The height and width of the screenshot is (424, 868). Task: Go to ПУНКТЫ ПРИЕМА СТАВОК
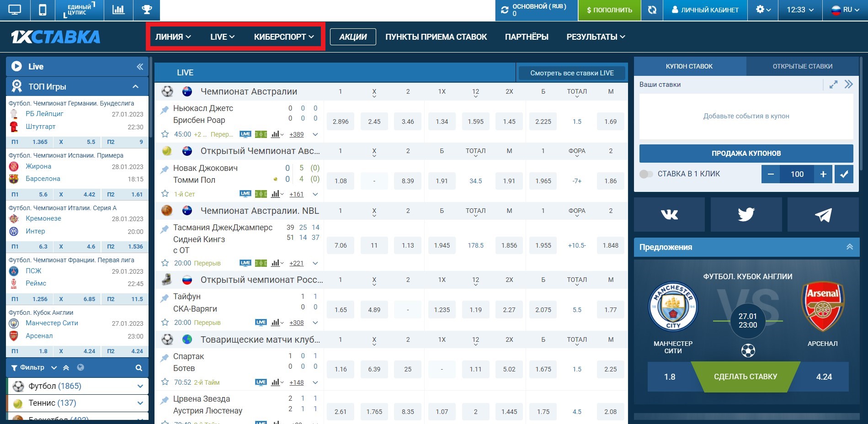[x=436, y=37]
